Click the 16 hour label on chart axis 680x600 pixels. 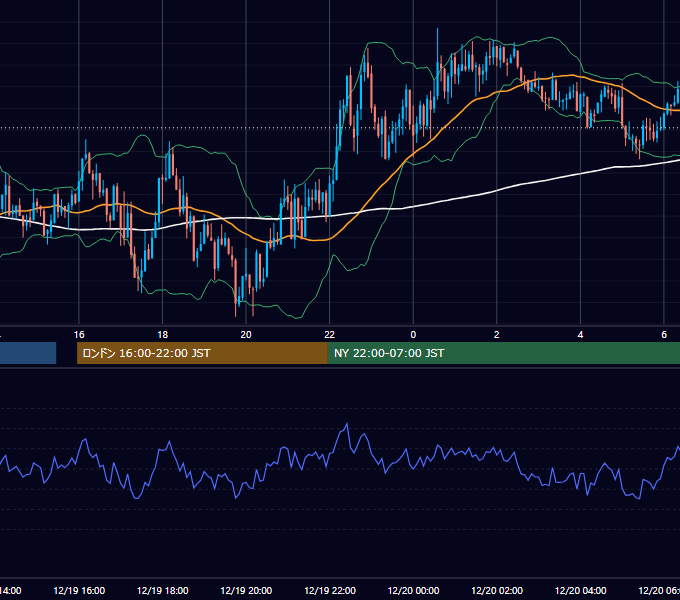click(x=79, y=335)
